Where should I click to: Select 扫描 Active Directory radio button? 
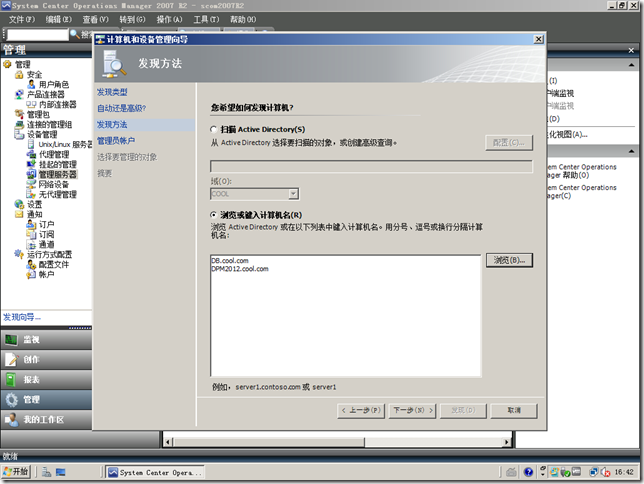pos(213,129)
